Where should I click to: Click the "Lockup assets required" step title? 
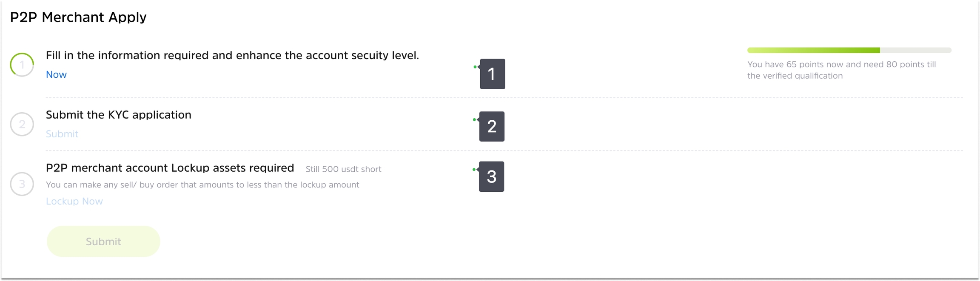(170, 168)
